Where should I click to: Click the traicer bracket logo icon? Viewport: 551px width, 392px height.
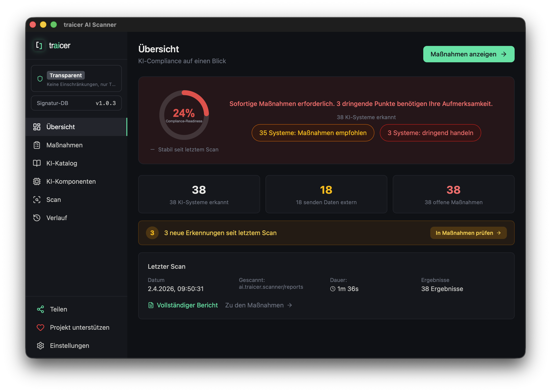39,45
